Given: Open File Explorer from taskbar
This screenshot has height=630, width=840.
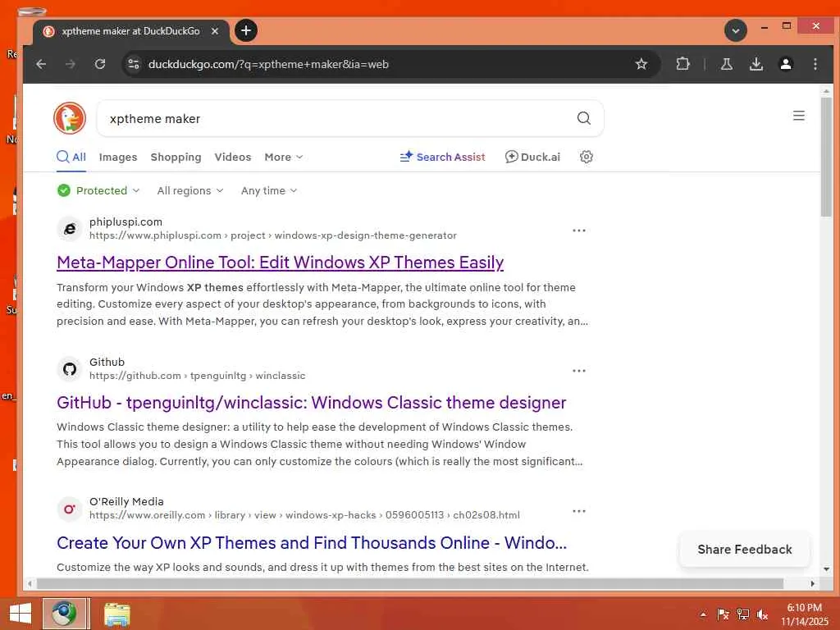Looking at the screenshot, I should [x=117, y=614].
